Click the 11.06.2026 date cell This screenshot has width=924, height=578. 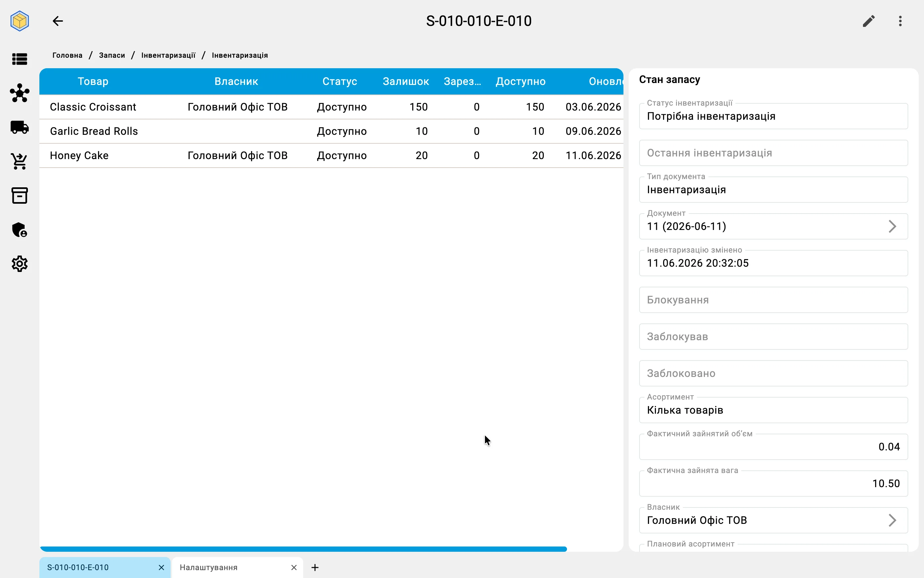coord(593,155)
